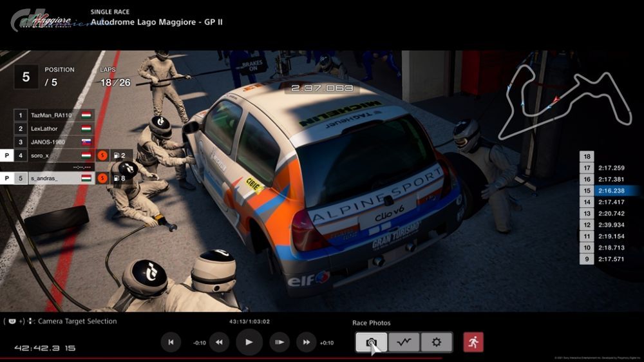This screenshot has width=644, height=362.
Task: Click Hungarian flag next to TazMan_RA110
Action: coord(86,115)
